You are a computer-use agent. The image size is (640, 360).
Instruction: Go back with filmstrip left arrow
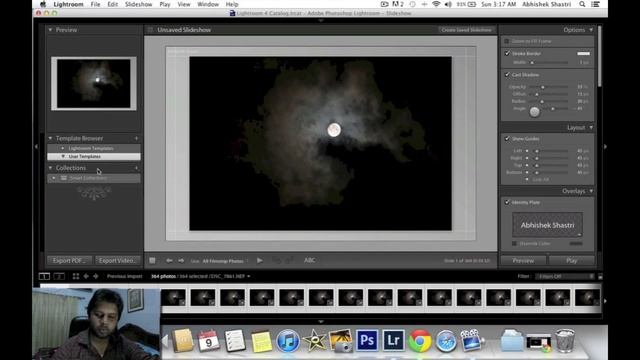coord(86,276)
